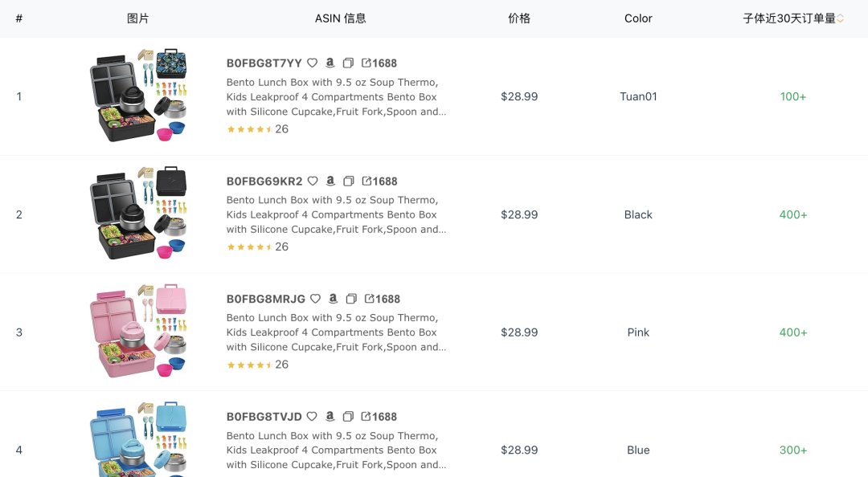Click the Amazon icon beside B0FBG8TVJD

tap(330, 416)
